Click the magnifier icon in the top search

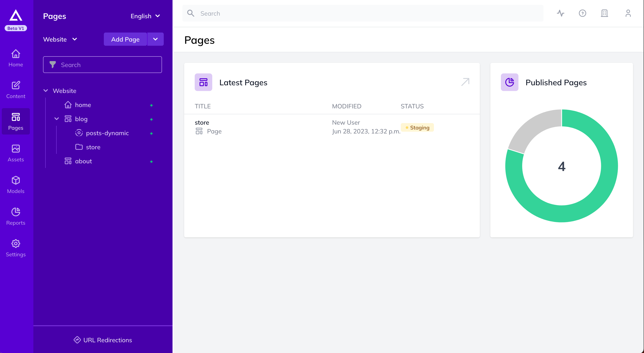(191, 13)
